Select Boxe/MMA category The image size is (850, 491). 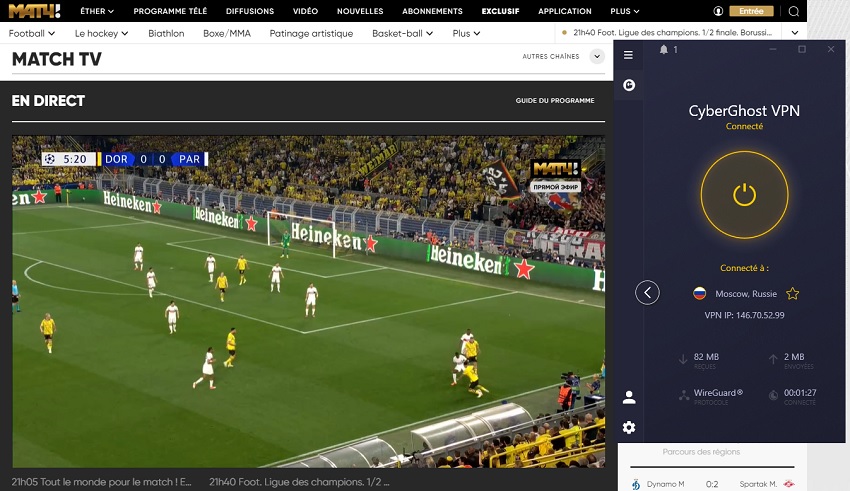point(227,33)
